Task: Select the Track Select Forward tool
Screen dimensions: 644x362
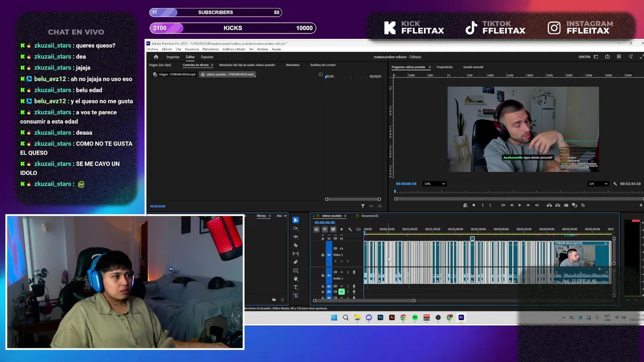Action: click(296, 228)
